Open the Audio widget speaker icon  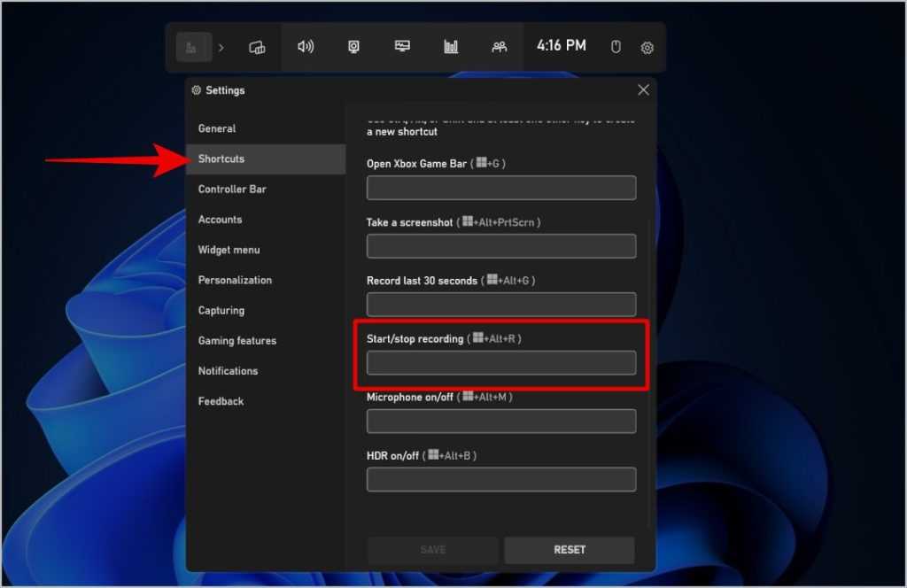click(306, 47)
